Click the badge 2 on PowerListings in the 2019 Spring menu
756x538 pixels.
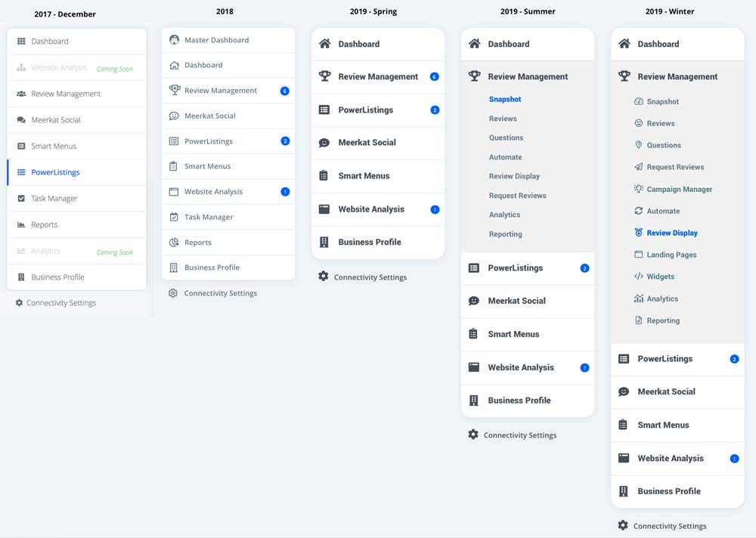pos(435,110)
